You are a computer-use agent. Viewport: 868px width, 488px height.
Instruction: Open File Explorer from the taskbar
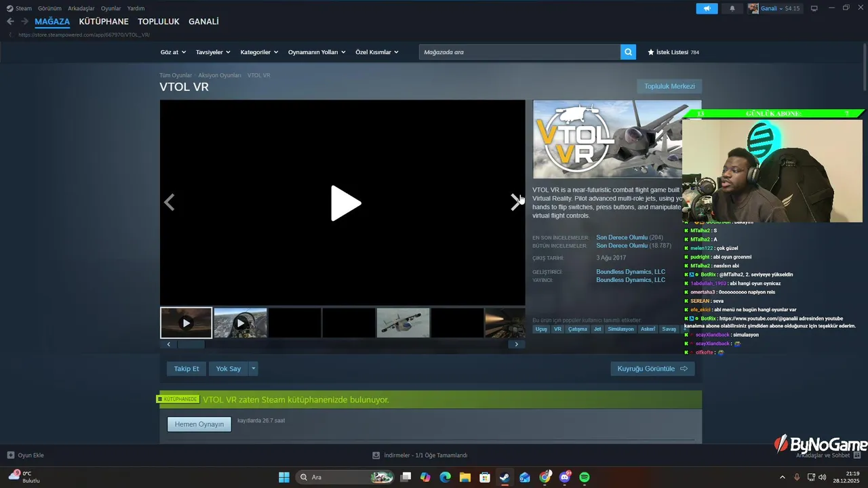465,477
